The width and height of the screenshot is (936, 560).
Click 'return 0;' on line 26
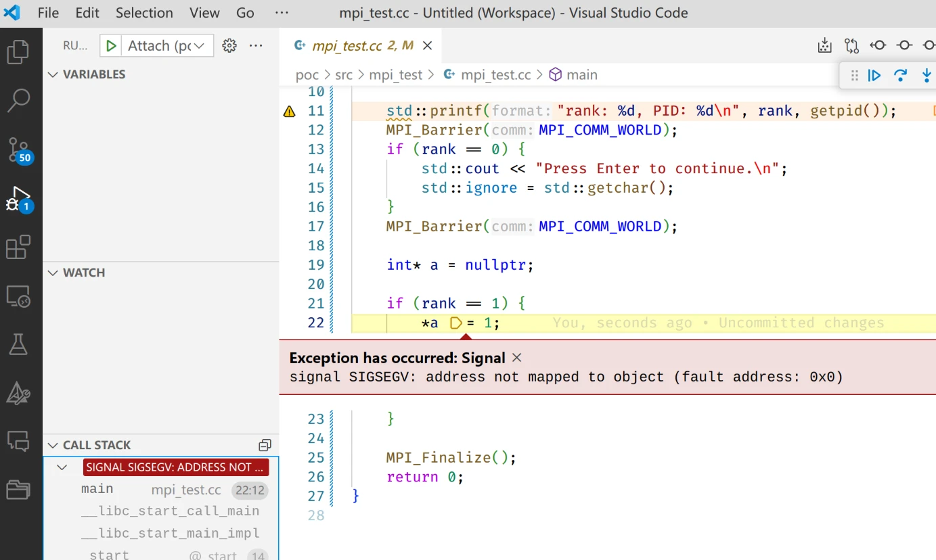(425, 477)
